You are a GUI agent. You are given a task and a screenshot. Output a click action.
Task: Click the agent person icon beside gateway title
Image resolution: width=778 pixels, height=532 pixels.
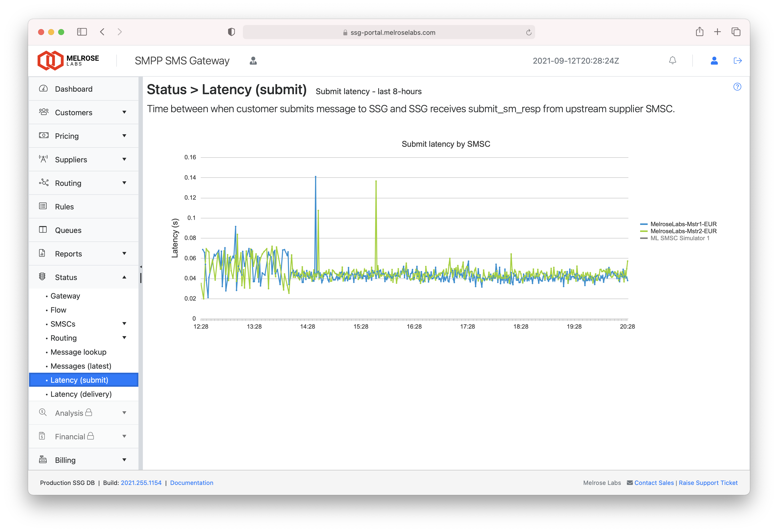point(253,61)
